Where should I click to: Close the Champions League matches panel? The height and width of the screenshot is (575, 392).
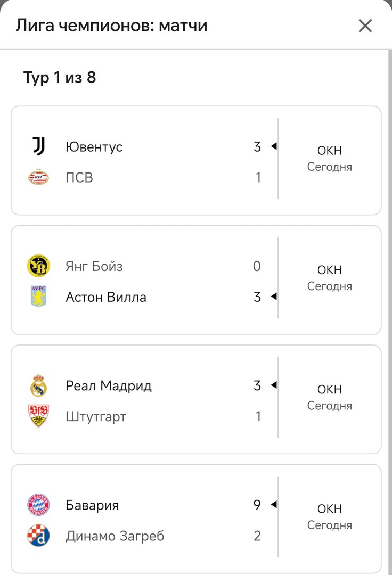tap(365, 26)
